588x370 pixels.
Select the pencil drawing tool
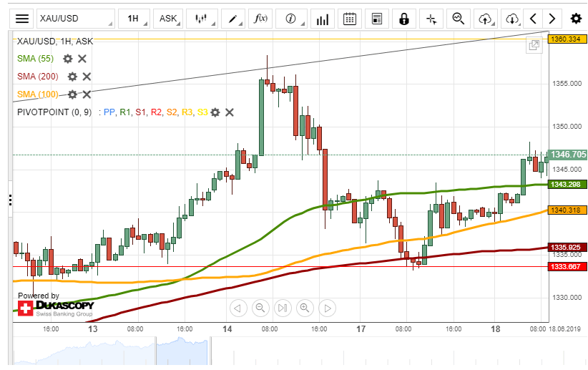tap(233, 19)
